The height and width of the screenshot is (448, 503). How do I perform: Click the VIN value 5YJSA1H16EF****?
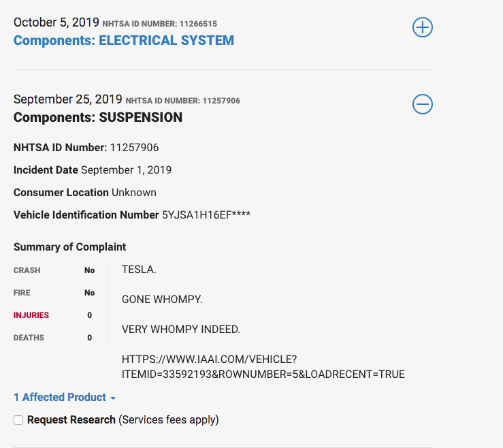click(206, 214)
